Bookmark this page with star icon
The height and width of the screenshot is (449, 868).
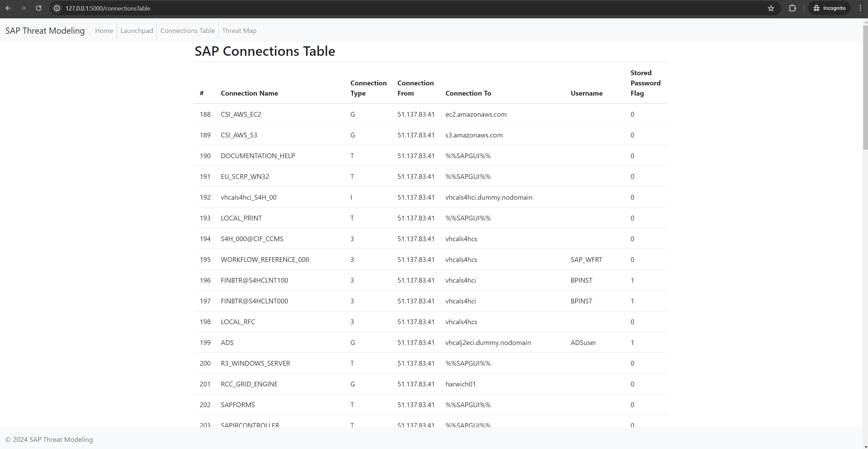pyautogui.click(x=771, y=8)
